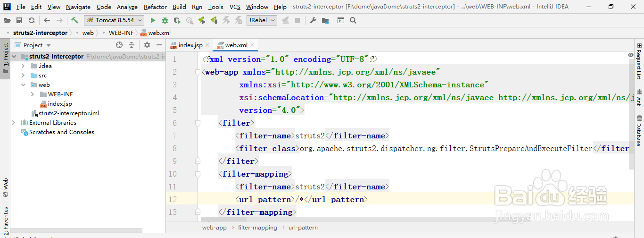Expand the WEB-INF folder arrow
Screen dimensions: 644x238
tap(32, 94)
